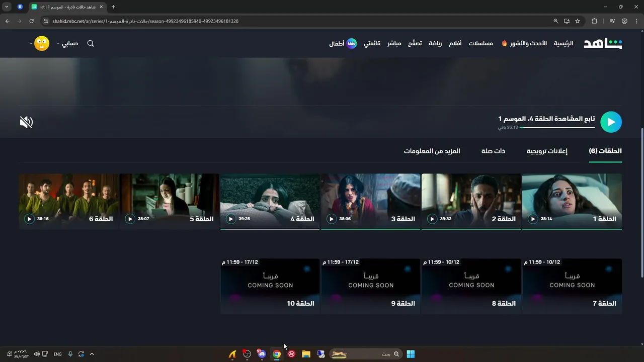Viewport: 644px width, 362px height.
Task: Open تصفّح browse menu
Action: pos(415,43)
